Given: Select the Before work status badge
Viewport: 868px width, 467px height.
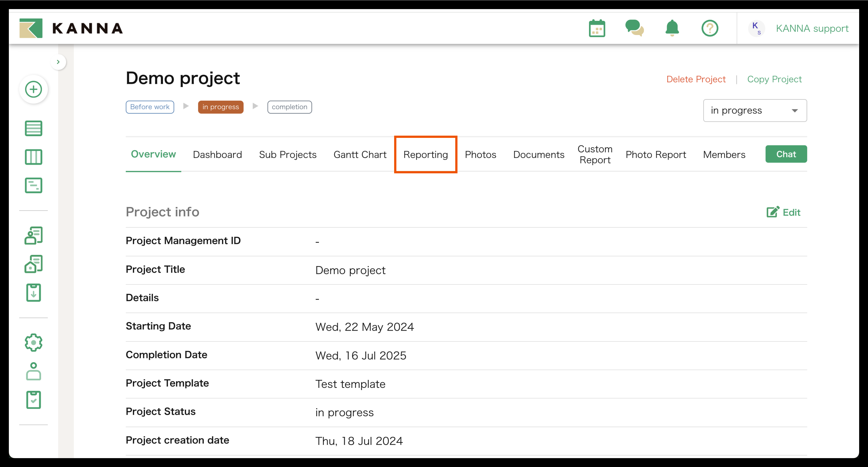Looking at the screenshot, I should (x=150, y=107).
